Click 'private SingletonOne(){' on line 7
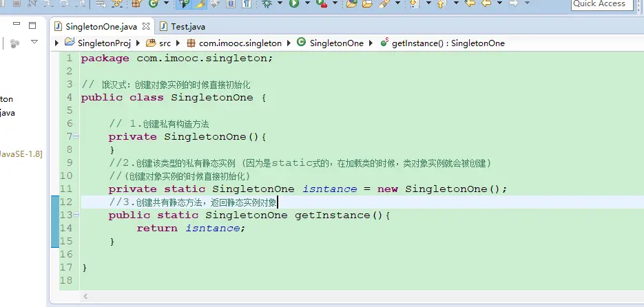The width and height of the screenshot is (644, 307). pyautogui.click(x=187, y=137)
